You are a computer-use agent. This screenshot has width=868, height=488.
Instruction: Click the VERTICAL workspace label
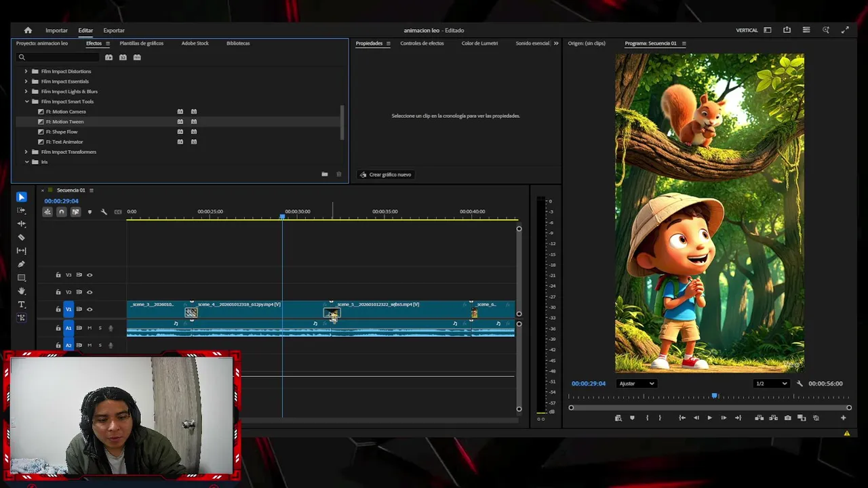click(747, 30)
